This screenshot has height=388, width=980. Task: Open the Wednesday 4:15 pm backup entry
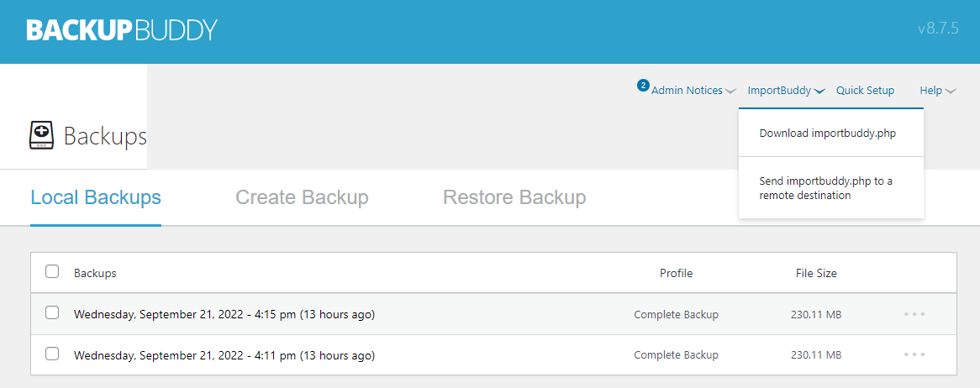[224, 314]
